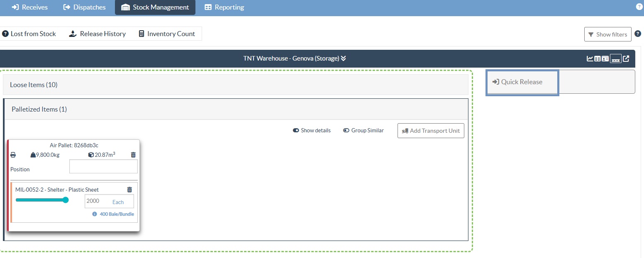Select the pallet view icon in header
The height and width of the screenshot is (258, 644).
(x=615, y=59)
